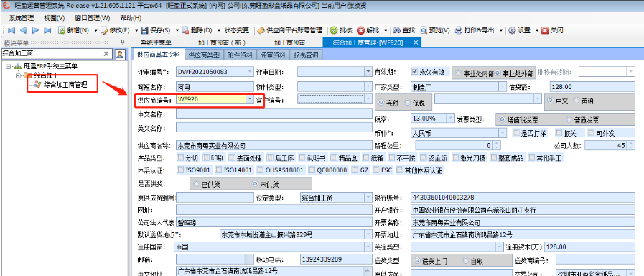The image size is (644, 276).
Task: Select the 已供货 radio button
Action: (x=196, y=183)
